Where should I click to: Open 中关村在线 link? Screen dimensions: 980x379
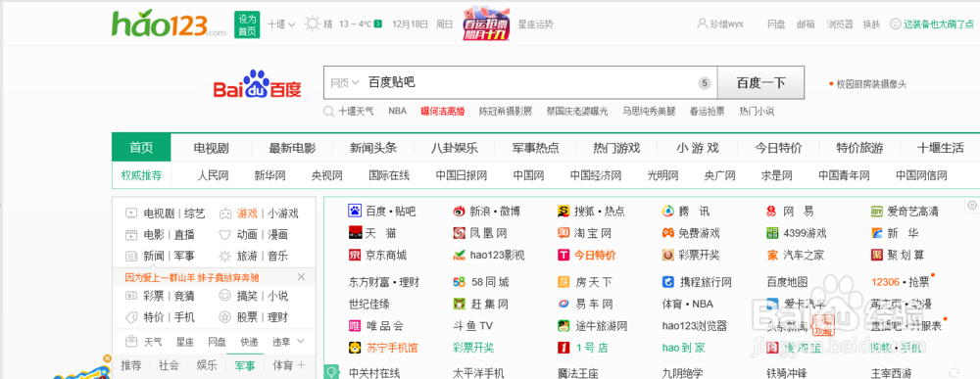tap(374, 373)
